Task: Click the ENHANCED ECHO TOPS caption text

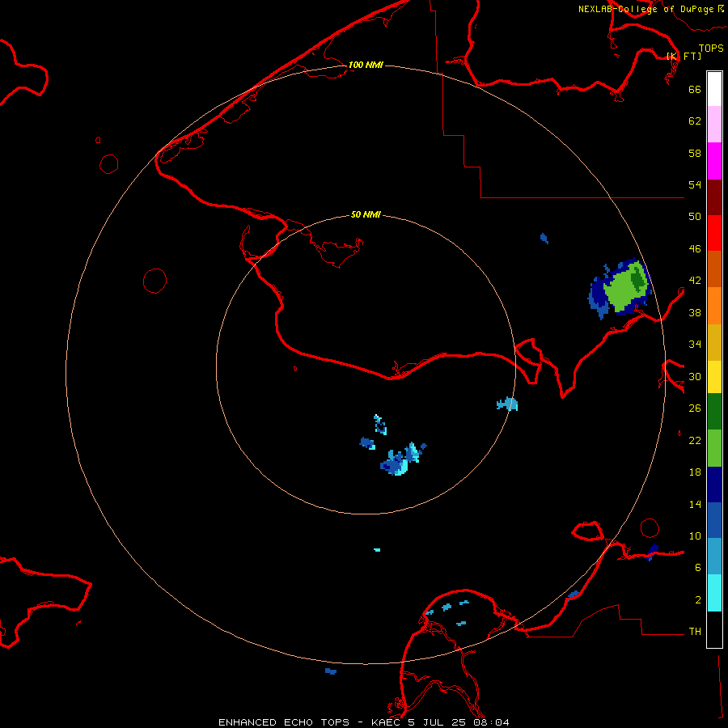Action: tap(284, 722)
